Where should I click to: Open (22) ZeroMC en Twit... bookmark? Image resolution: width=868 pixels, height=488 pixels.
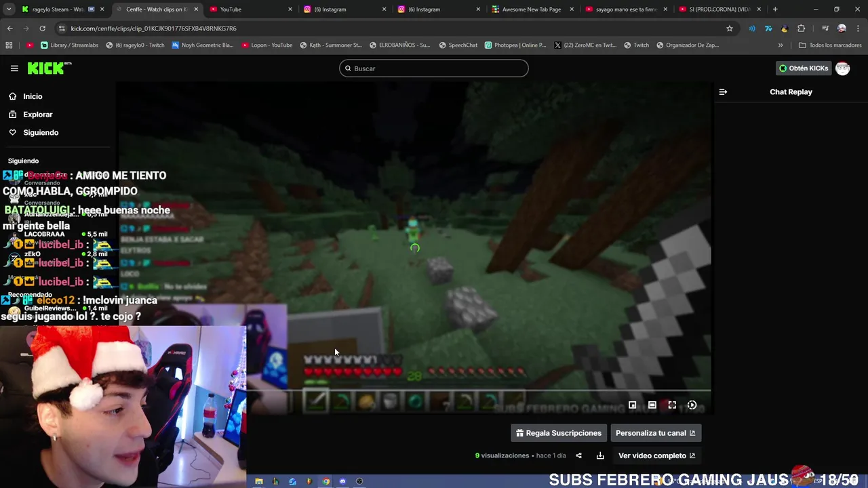pos(585,45)
